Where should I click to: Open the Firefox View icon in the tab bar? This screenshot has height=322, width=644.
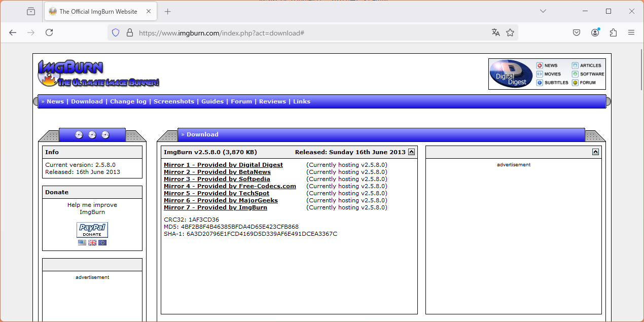click(x=31, y=11)
